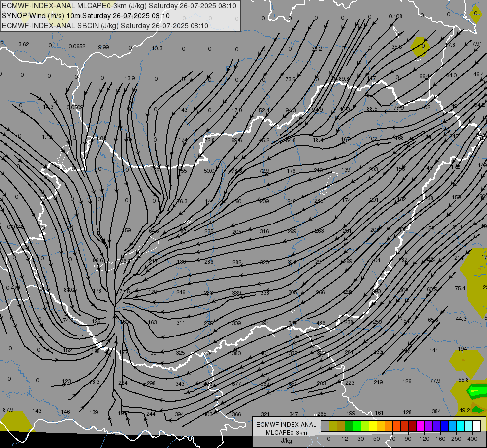Click the map value 13.9
Screen dimensions: 487x448
coord(130,78)
